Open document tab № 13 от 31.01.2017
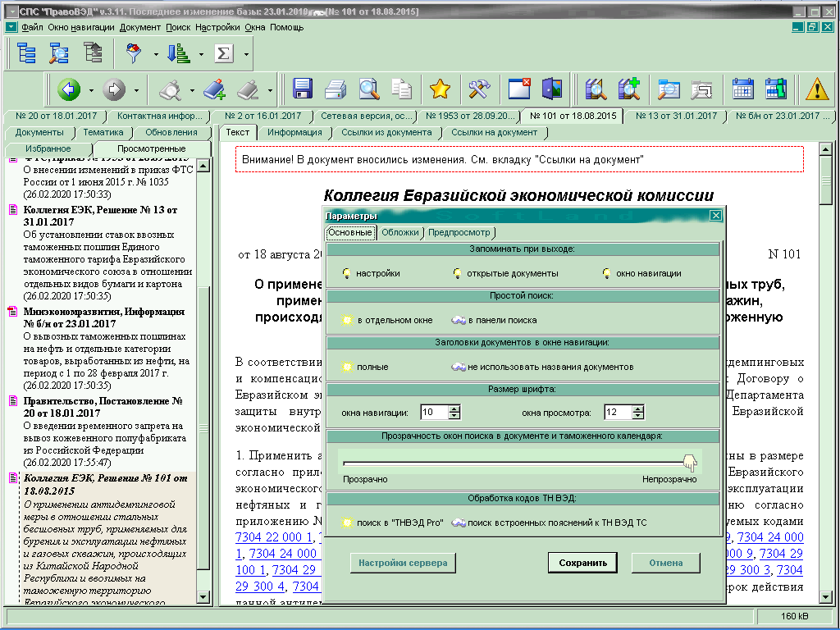The width and height of the screenshot is (840, 630). (x=676, y=116)
